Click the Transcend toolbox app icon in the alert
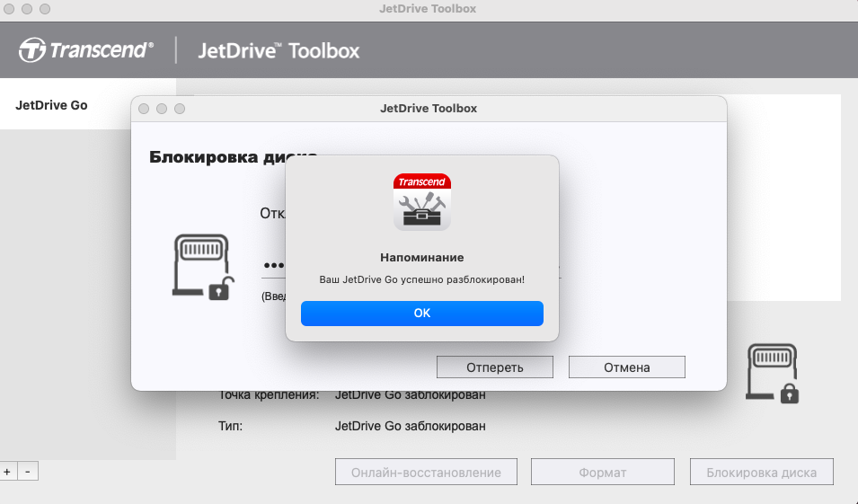This screenshot has width=858, height=504. [x=422, y=202]
